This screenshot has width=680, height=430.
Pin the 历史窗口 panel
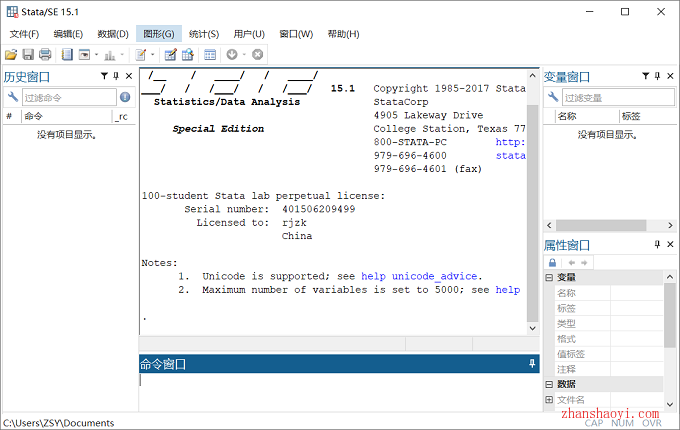click(116, 76)
